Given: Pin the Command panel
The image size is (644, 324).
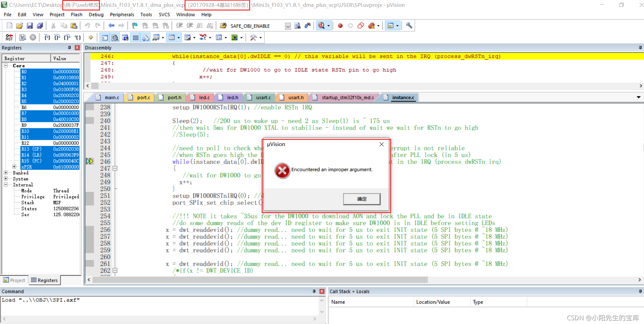Looking at the screenshot, I should click(x=314, y=291).
